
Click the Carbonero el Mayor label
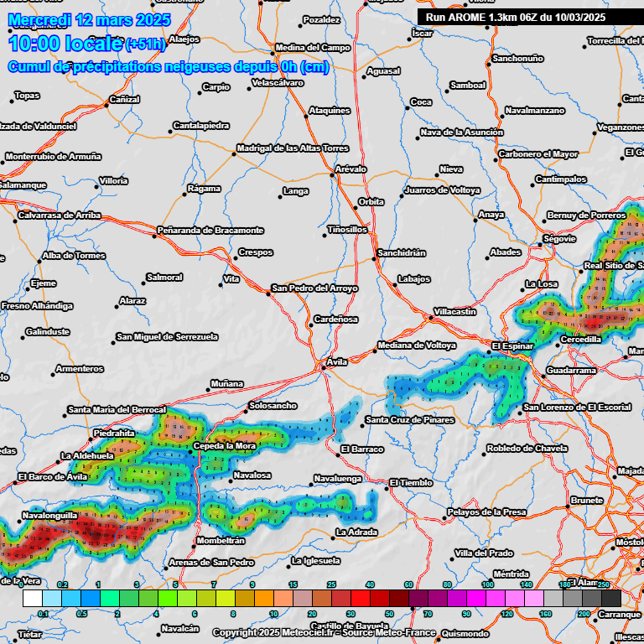tap(538, 154)
